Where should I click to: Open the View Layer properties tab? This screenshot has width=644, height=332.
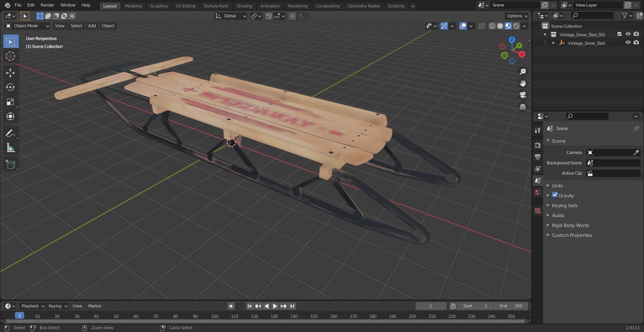[x=537, y=169]
